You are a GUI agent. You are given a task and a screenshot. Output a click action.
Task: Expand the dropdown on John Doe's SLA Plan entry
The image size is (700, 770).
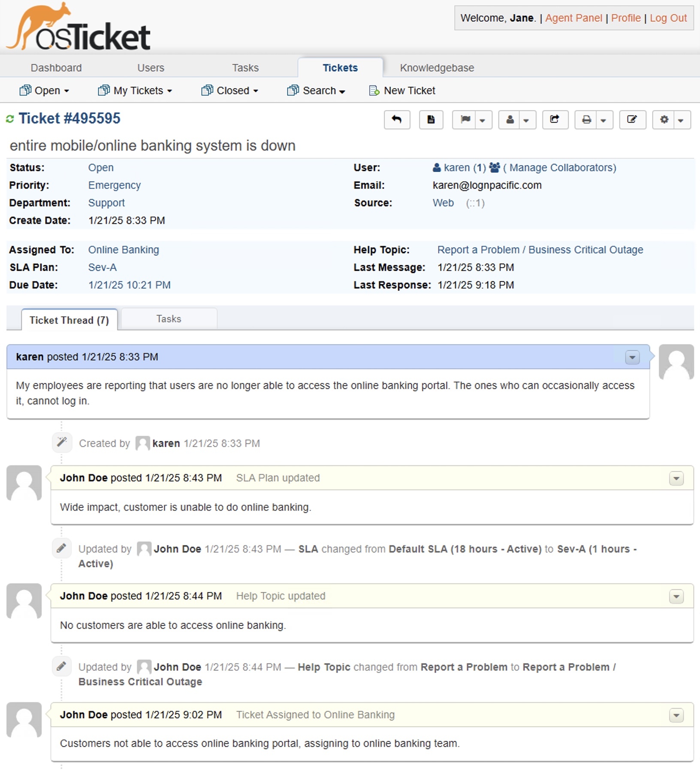[676, 478]
